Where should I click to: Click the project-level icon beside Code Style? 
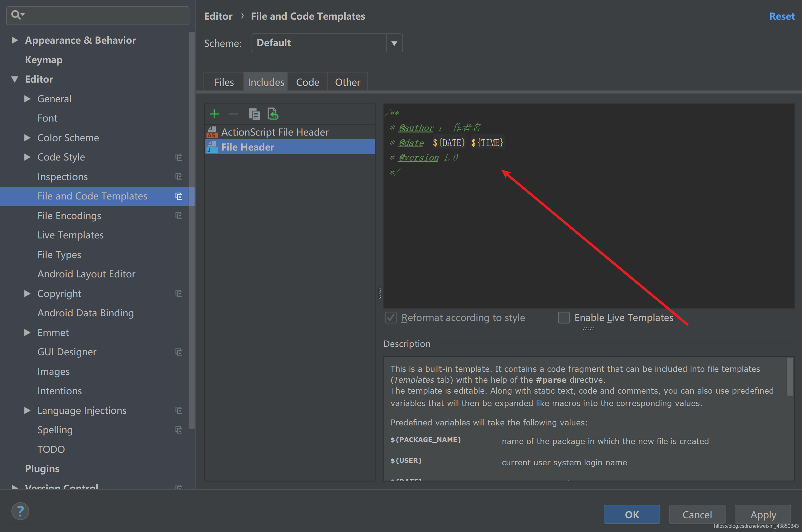(179, 157)
